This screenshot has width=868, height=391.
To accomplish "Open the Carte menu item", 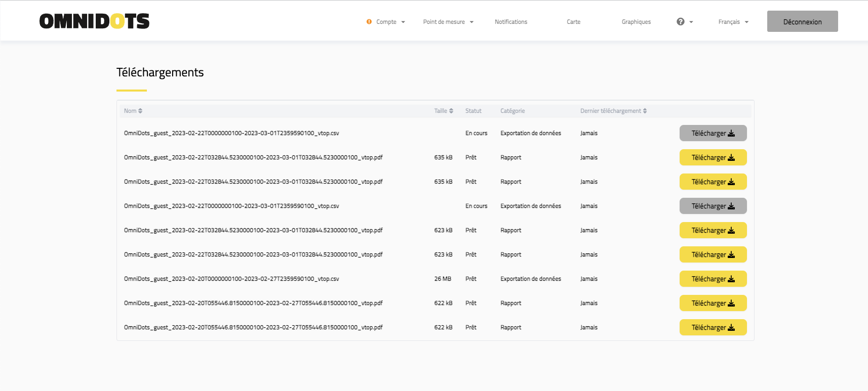I will point(573,22).
